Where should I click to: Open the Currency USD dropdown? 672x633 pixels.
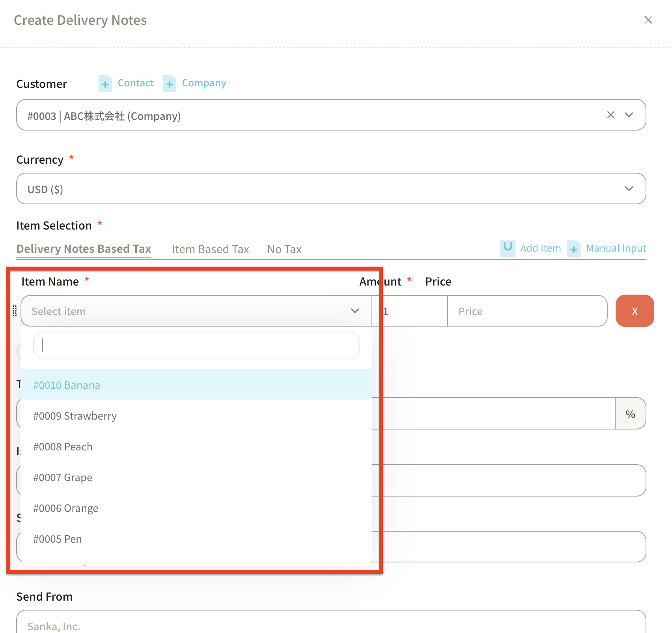[330, 189]
